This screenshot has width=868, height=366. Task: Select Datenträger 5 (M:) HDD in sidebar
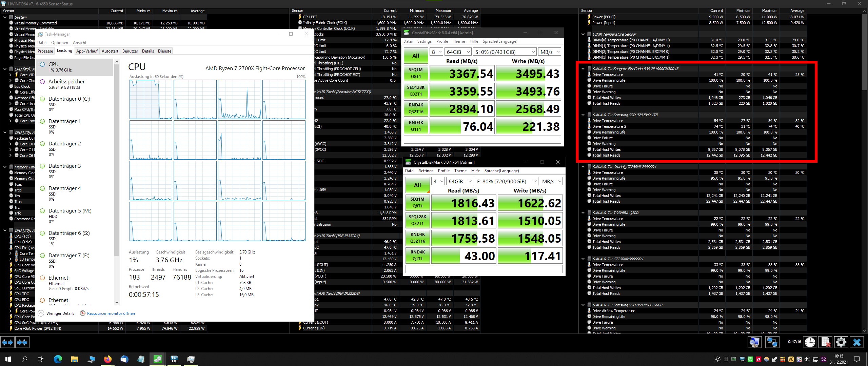tap(75, 216)
